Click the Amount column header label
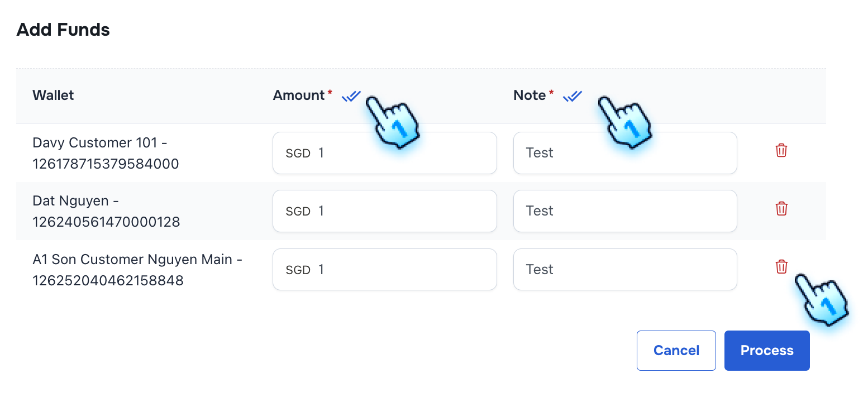Screen dimensions: 868x402 tap(299, 95)
